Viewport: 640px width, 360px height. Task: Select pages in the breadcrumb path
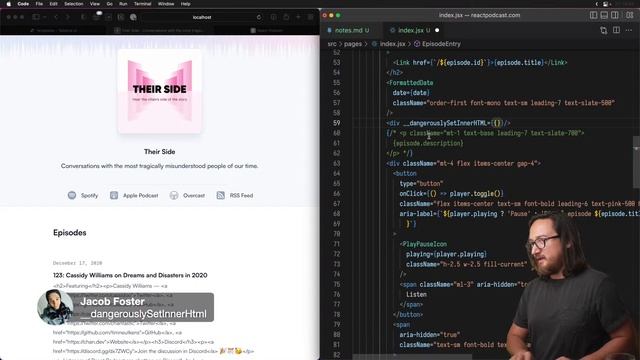[353, 44]
